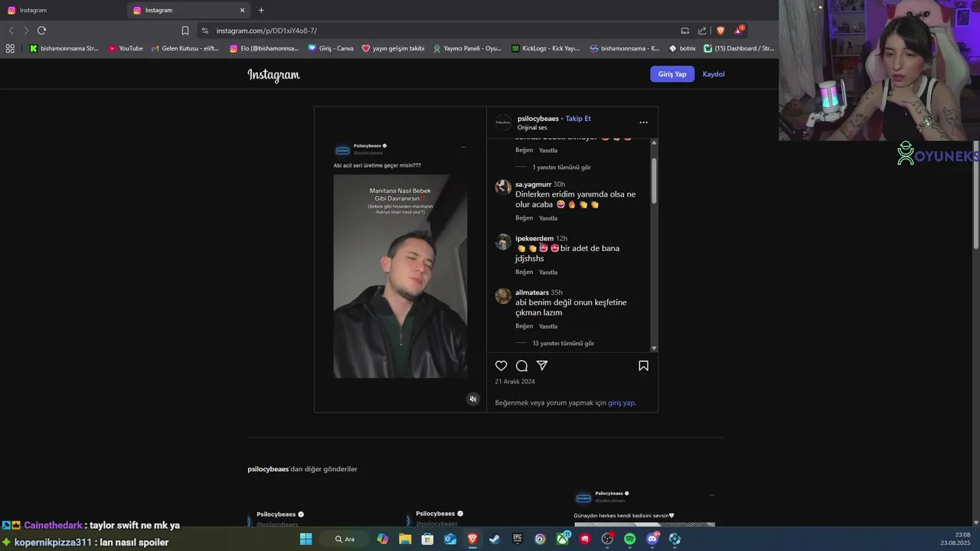The width and height of the screenshot is (980, 551).
Task: Like ipekeerdem's comment via Beğen
Action: [x=524, y=272]
